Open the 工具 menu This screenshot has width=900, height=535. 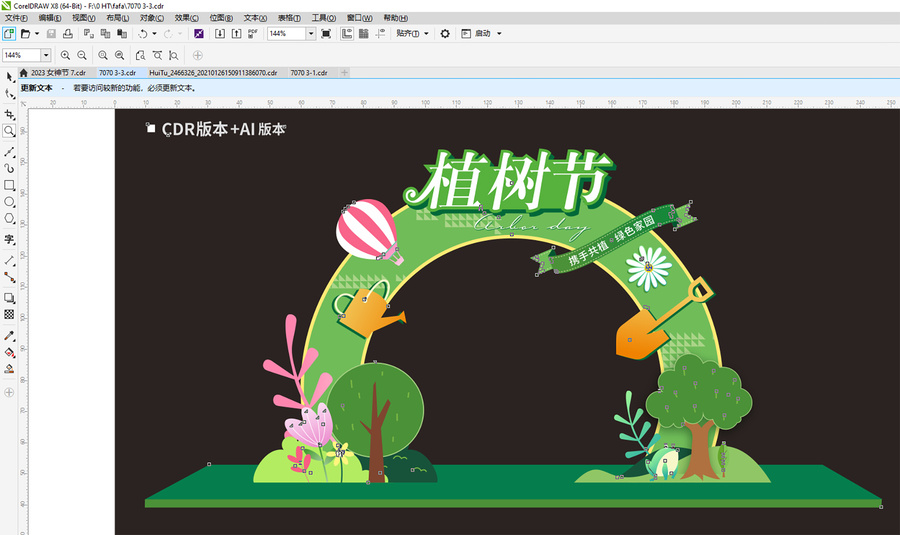click(x=324, y=18)
